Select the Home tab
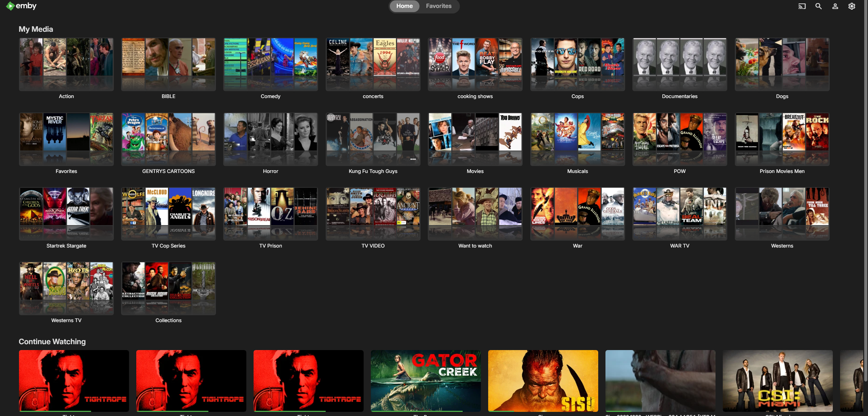The height and width of the screenshot is (416, 868). (404, 6)
